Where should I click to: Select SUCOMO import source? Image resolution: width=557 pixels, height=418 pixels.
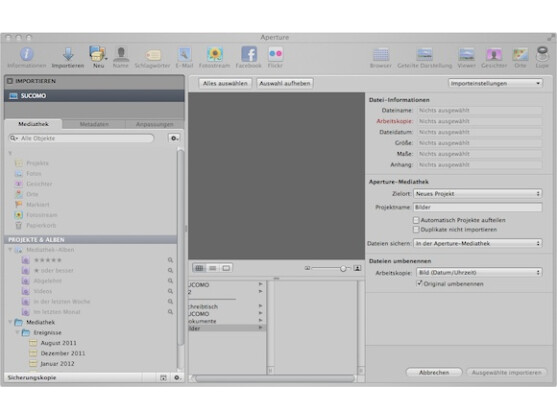tap(94, 96)
